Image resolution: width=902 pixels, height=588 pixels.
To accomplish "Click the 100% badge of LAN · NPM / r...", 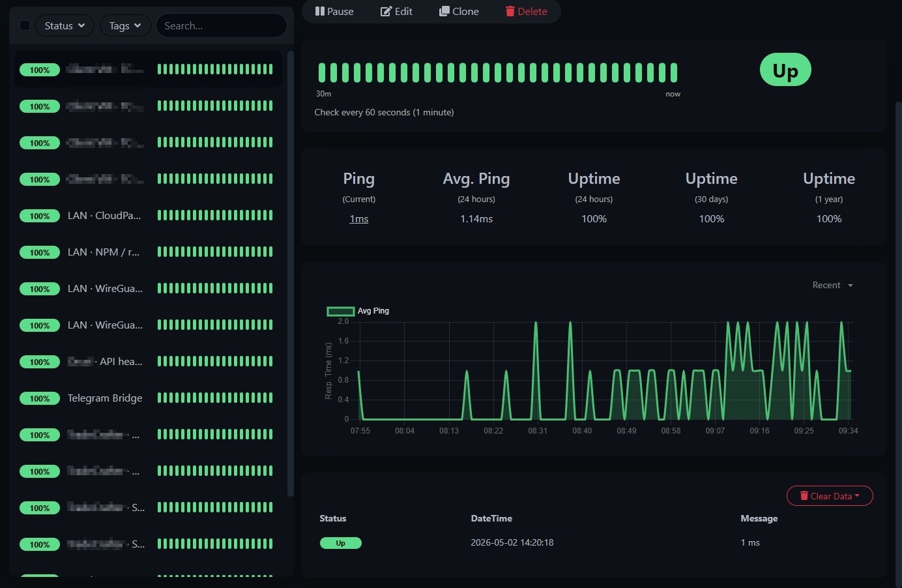I will tap(40, 252).
